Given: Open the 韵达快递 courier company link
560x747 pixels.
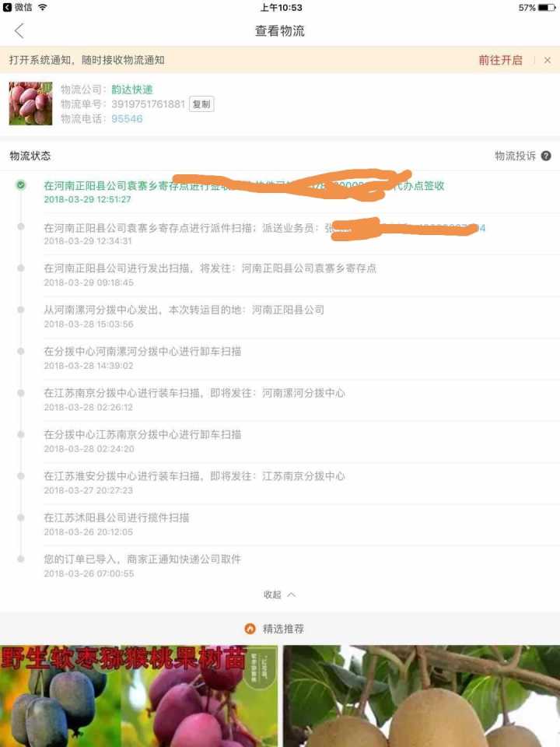Looking at the screenshot, I should coord(132,89).
